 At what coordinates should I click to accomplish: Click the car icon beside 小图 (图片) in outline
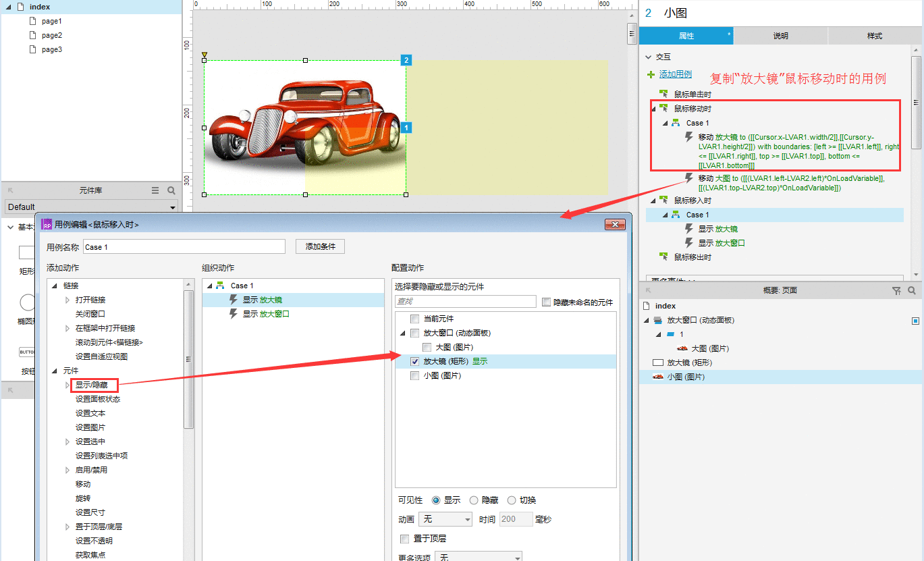coord(658,377)
